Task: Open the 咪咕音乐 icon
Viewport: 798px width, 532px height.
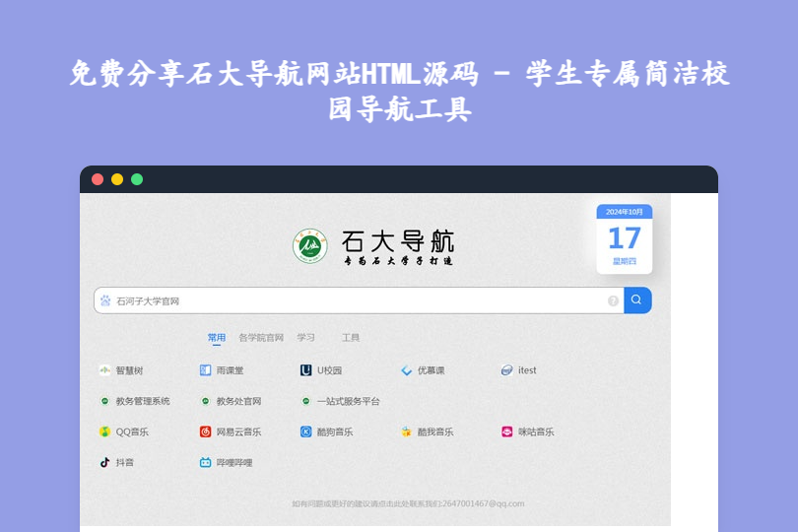Action: tap(507, 432)
